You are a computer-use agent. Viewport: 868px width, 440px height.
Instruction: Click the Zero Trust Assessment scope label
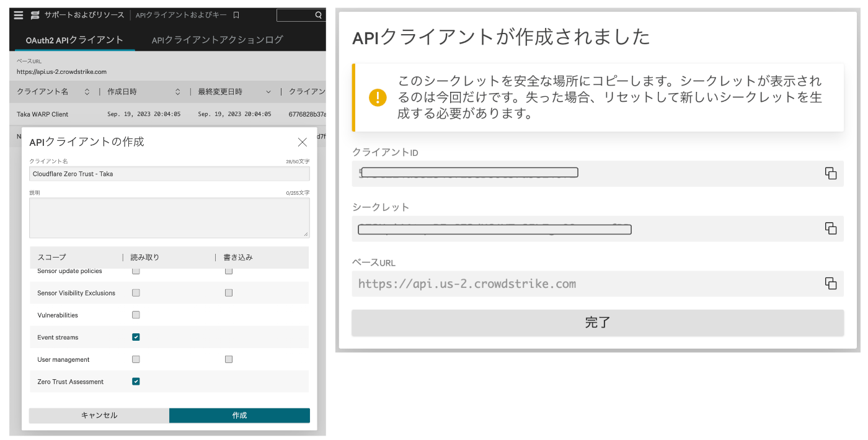[71, 382]
